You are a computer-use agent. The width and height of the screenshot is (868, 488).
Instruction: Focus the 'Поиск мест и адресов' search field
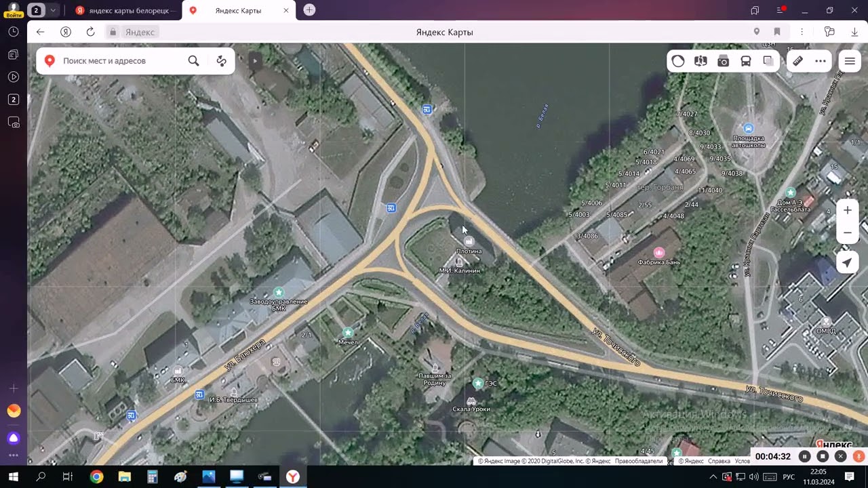coord(121,61)
